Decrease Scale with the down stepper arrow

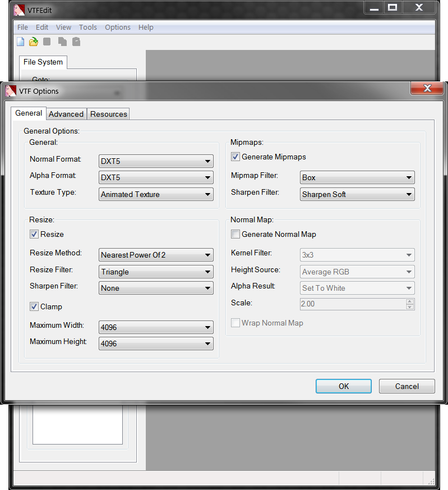(x=410, y=307)
